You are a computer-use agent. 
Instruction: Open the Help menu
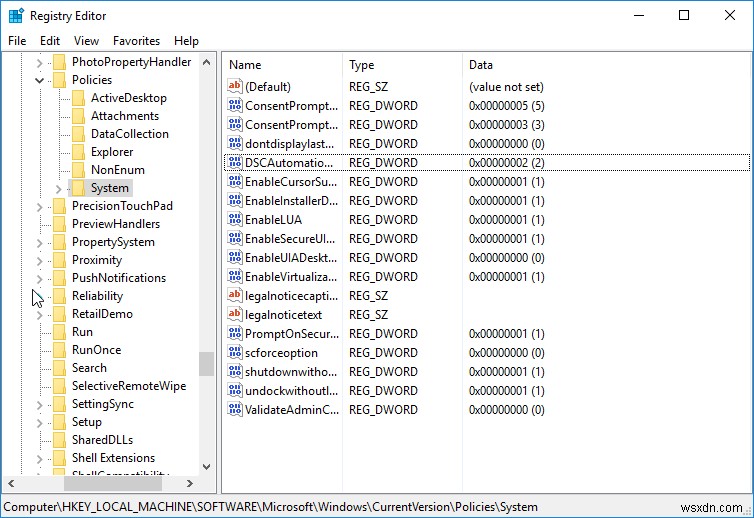click(186, 41)
